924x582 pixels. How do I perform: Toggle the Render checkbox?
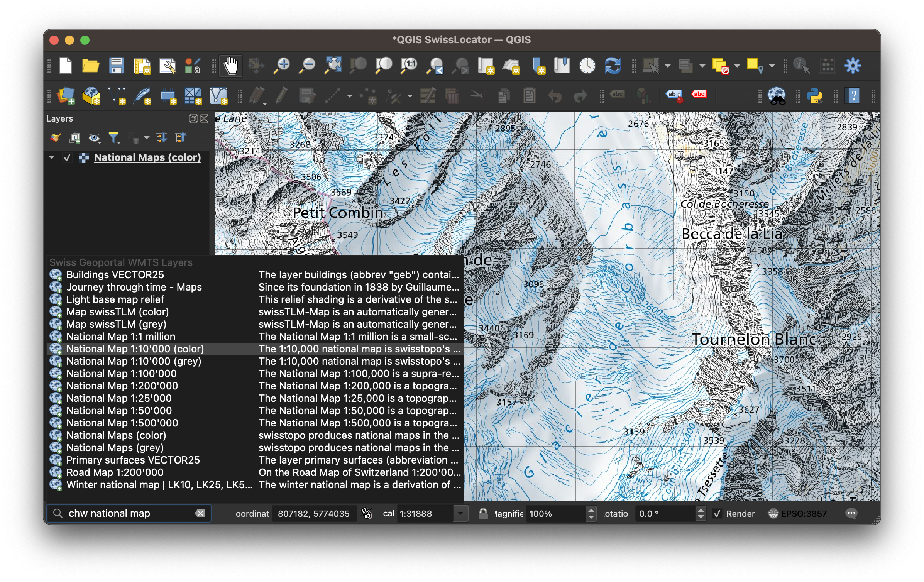(x=717, y=514)
